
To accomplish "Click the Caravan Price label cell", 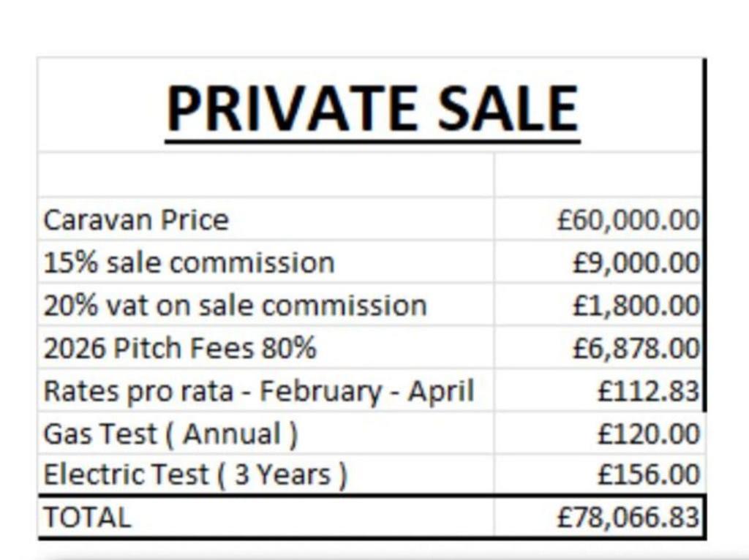I will pyautogui.click(x=266, y=219).
